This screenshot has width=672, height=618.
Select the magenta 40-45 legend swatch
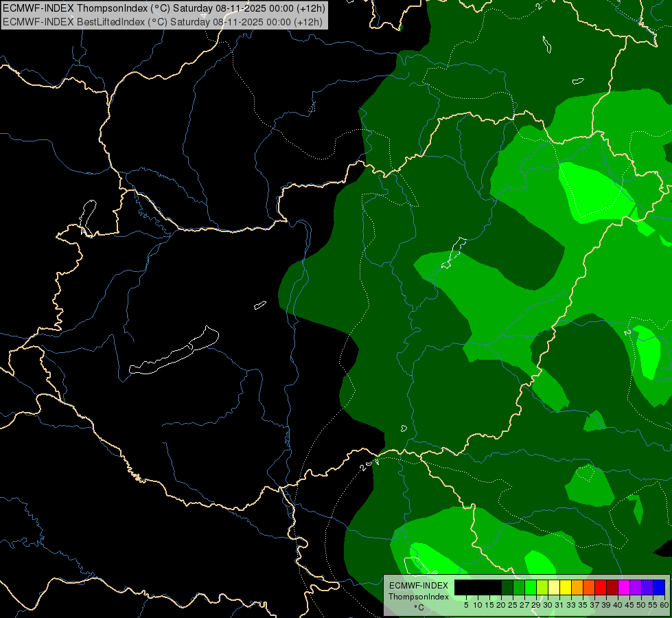(x=624, y=587)
